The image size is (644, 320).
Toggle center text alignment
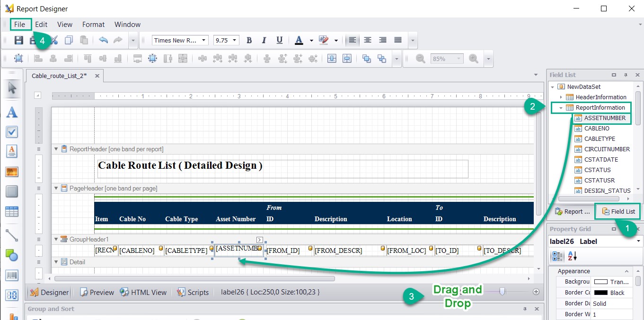tap(367, 40)
